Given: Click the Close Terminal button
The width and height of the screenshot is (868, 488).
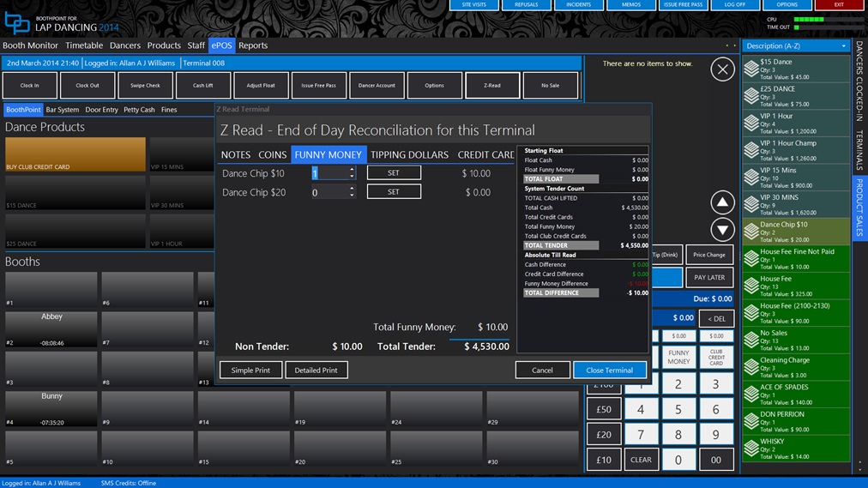Looking at the screenshot, I should tap(610, 370).
